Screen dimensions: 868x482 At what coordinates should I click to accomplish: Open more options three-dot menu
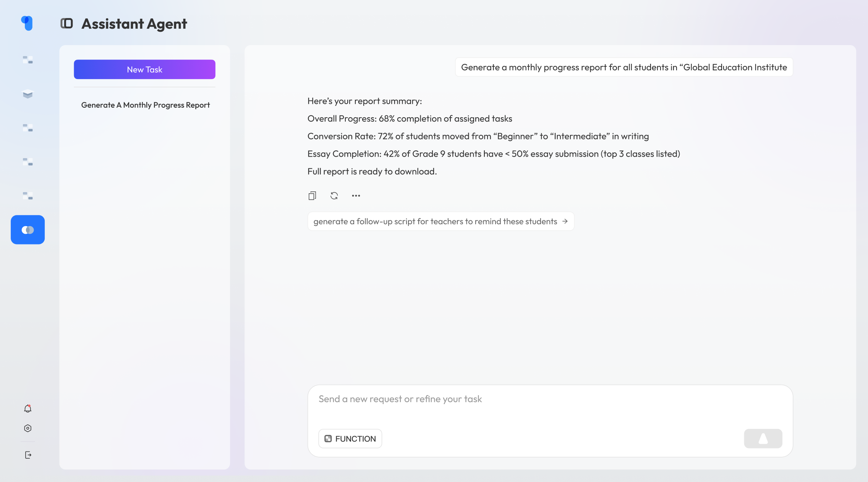(356, 196)
